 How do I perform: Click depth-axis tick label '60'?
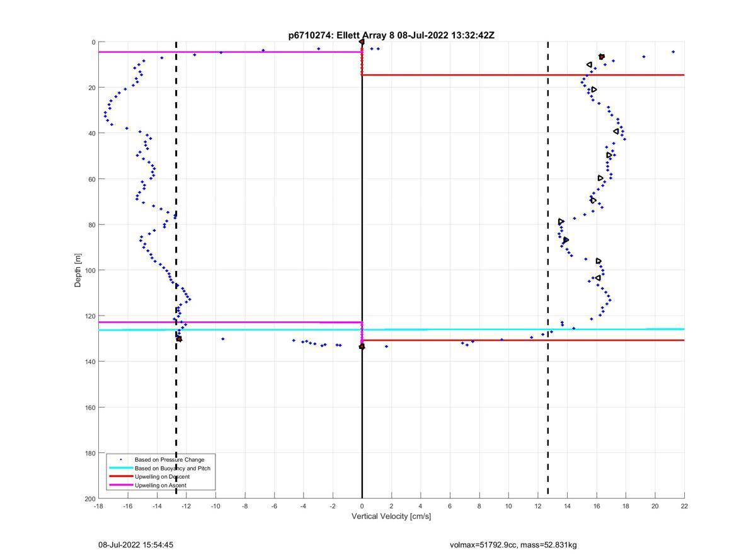click(91, 179)
